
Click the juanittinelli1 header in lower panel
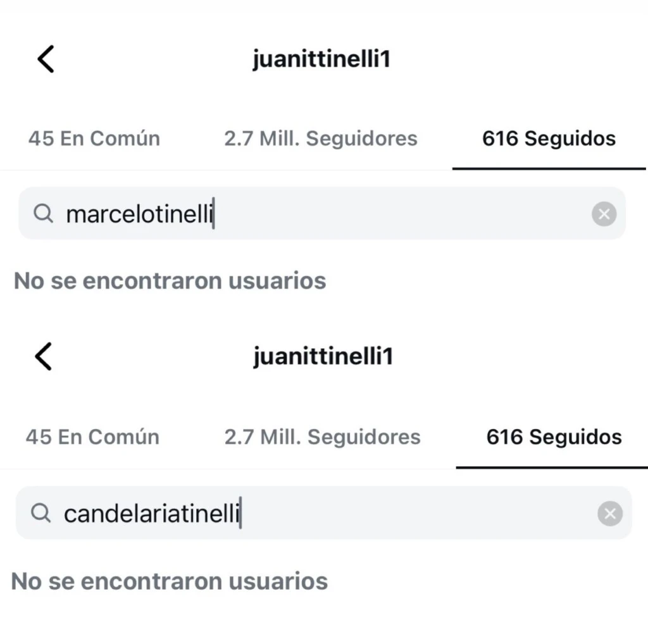point(323,356)
